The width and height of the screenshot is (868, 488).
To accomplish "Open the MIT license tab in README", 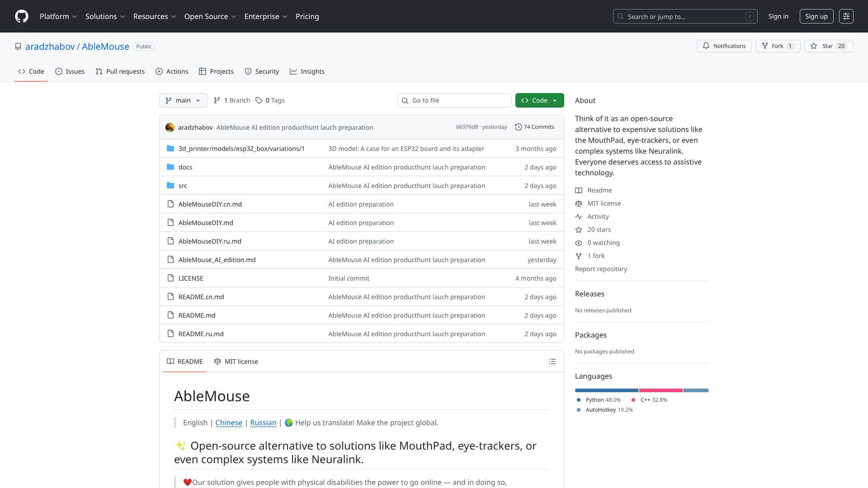I will coord(236,361).
